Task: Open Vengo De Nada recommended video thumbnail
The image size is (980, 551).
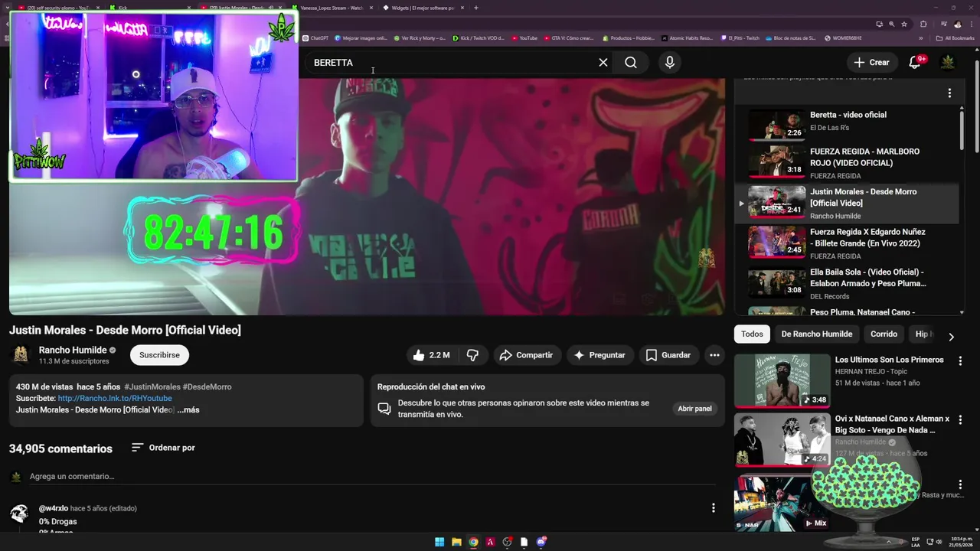Action: 782,439
